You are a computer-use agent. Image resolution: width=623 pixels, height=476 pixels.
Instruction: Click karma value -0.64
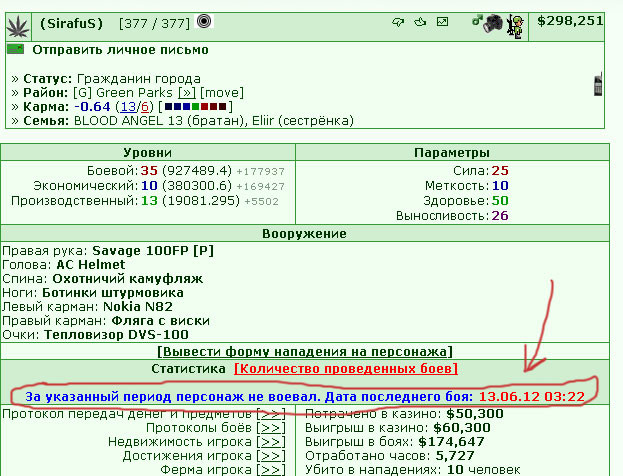[x=92, y=107]
